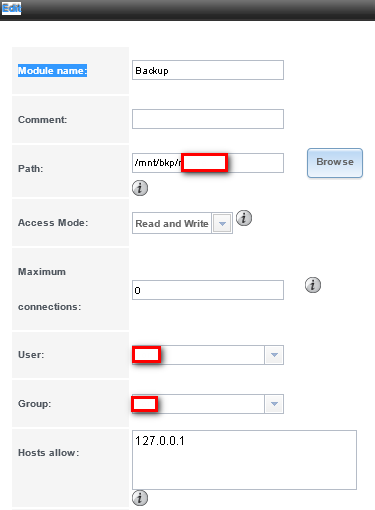The image size is (375, 510).
Task: Open the User dropdown list
Action: (274, 355)
